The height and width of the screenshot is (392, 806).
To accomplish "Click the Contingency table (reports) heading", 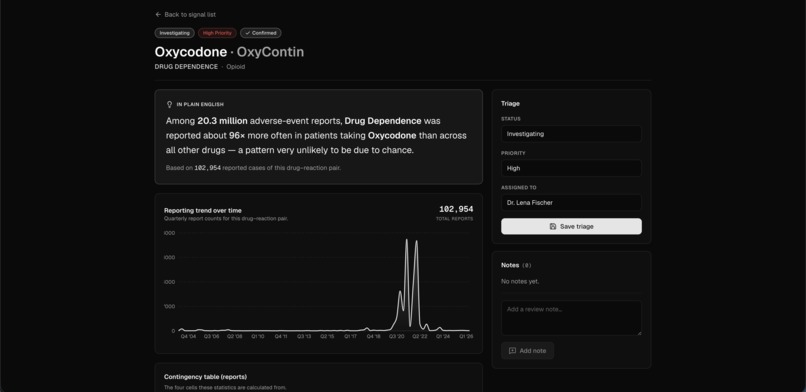I will click(205, 377).
